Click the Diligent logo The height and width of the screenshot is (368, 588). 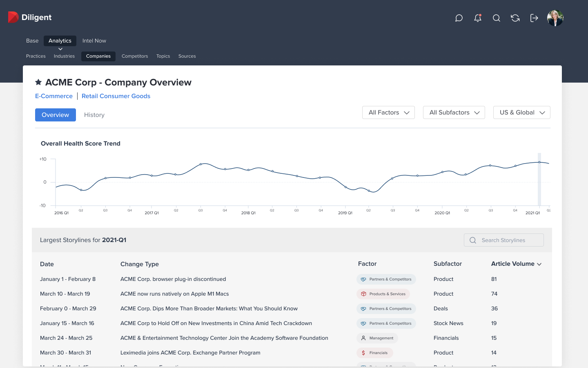coord(30,17)
